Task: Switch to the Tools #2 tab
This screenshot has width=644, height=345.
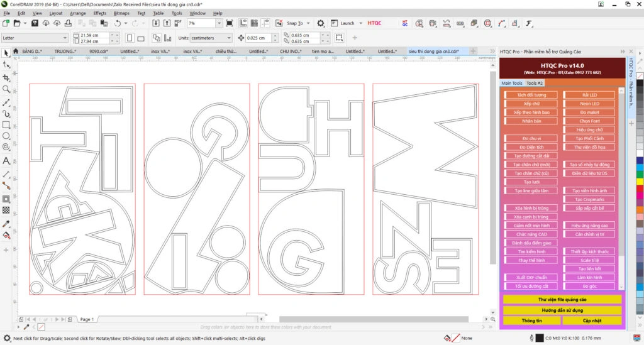Action: point(535,83)
